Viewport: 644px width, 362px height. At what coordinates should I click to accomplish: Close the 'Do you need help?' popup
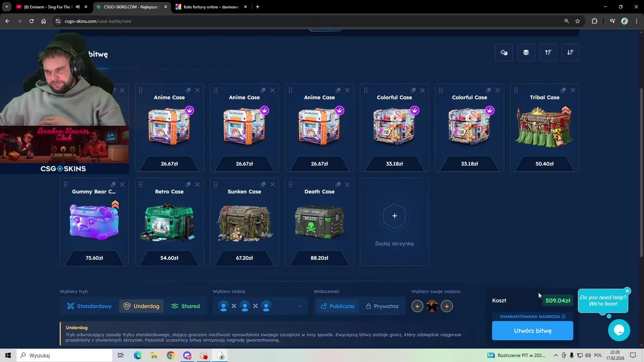pos(627,291)
